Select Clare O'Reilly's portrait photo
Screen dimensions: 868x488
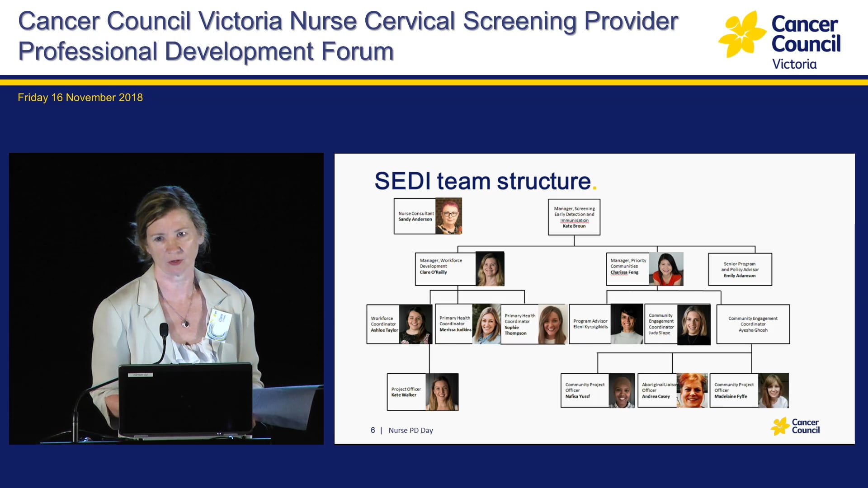[x=490, y=269]
